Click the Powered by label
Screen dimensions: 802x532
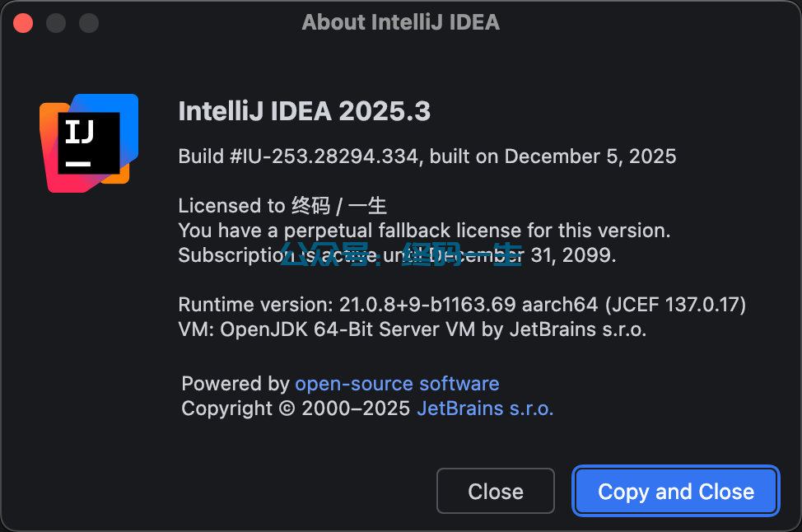235,384
